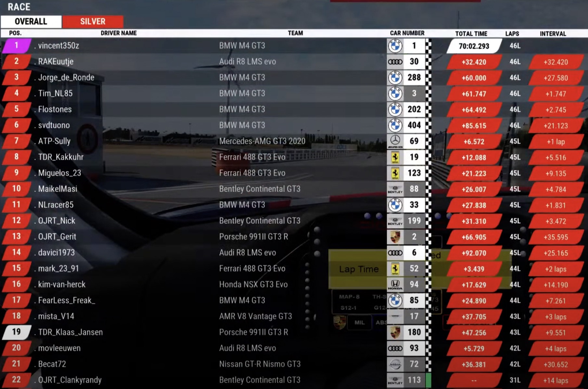Select driver MaikelMasi

coord(58,189)
